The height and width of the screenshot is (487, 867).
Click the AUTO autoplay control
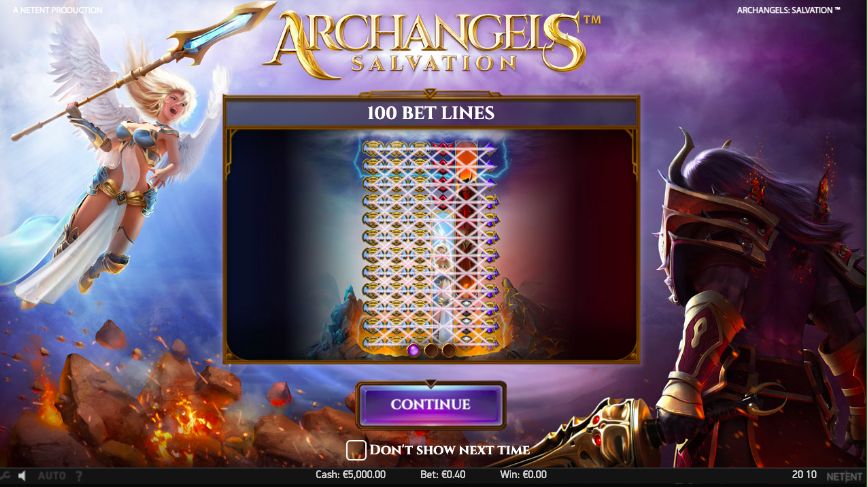[52, 475]
